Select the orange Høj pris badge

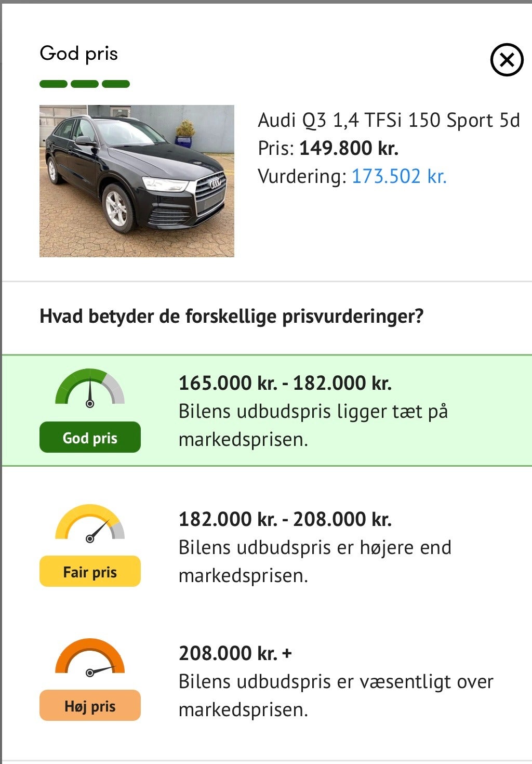[90, 706]
